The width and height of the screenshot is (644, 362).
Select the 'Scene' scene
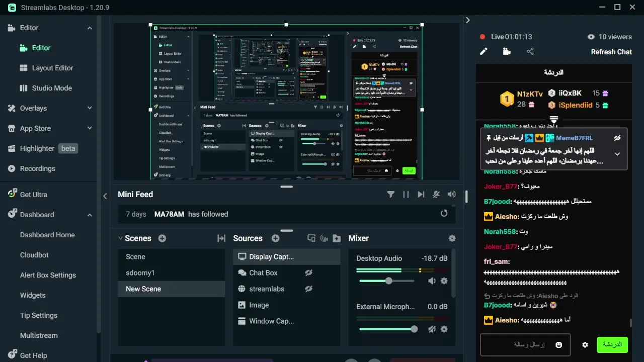coord(172,256)
